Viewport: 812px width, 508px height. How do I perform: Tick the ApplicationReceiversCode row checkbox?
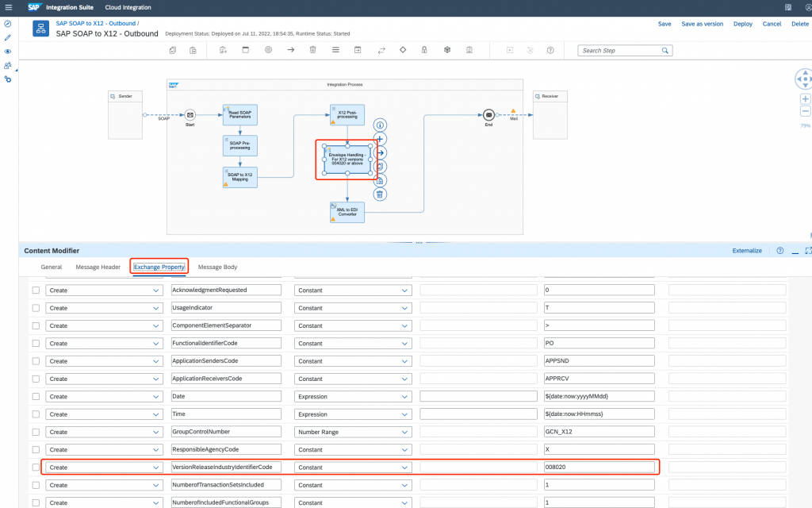(x=36, y=379)
